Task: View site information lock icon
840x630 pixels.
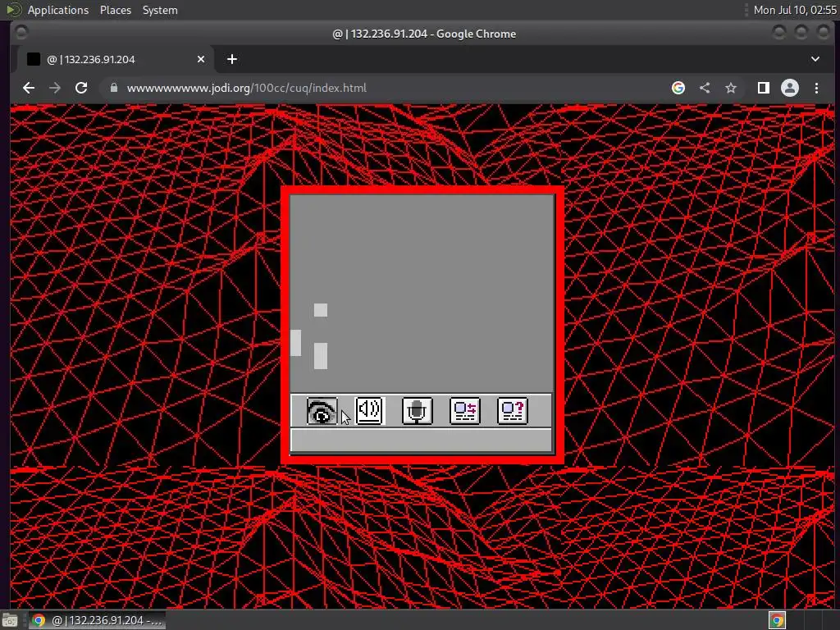Action: pos(113,87)
